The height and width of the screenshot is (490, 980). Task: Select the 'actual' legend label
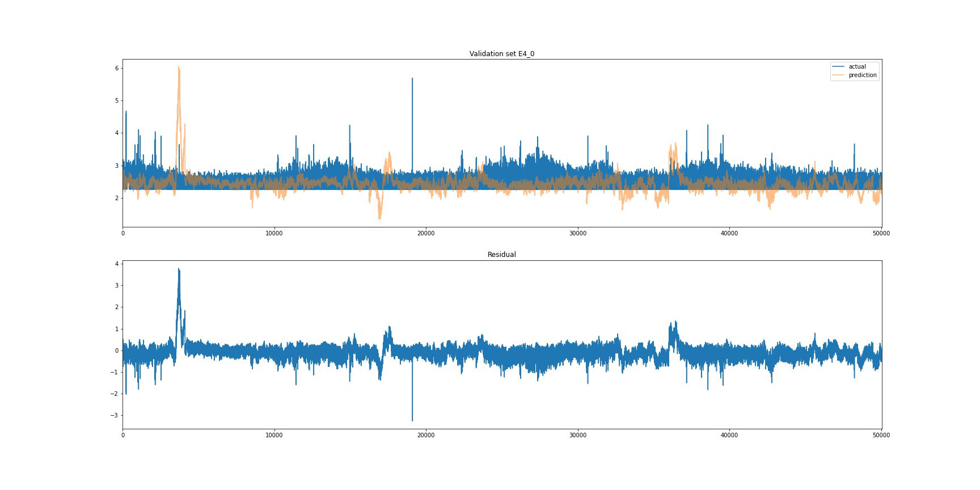[857, 67]
